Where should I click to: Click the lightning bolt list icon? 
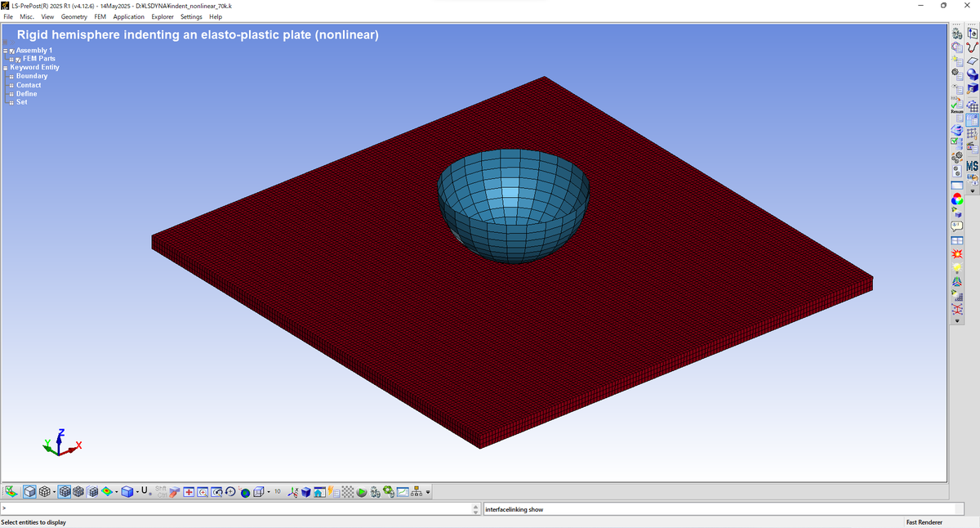coord(333,492)
